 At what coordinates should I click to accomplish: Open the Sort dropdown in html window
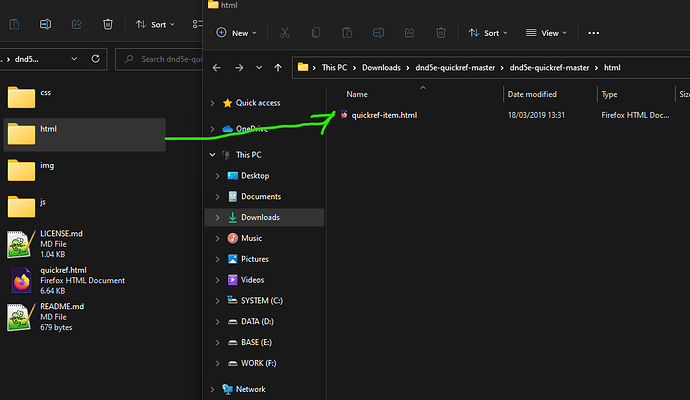(489, 33)
